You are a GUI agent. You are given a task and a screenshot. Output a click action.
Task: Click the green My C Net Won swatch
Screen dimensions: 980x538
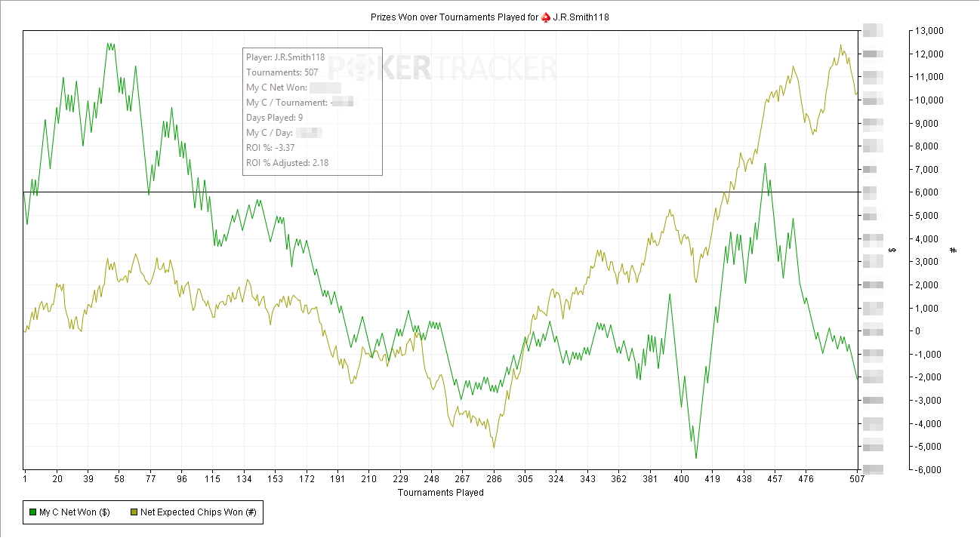point(32,513)
